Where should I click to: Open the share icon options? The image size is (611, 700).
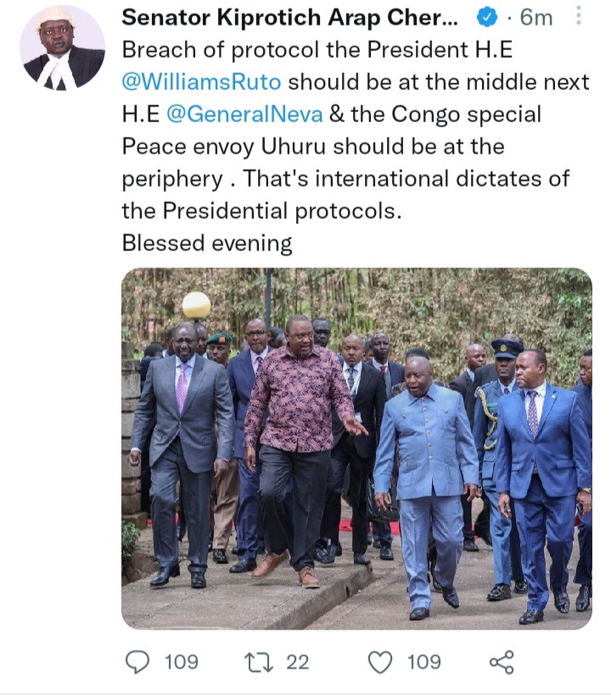pos(502,662)
